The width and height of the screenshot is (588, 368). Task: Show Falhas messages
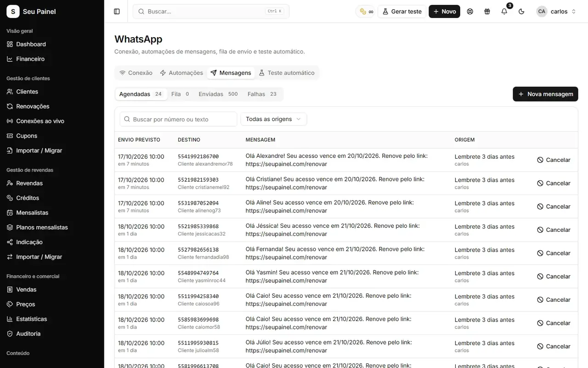[x=262, y=94]
